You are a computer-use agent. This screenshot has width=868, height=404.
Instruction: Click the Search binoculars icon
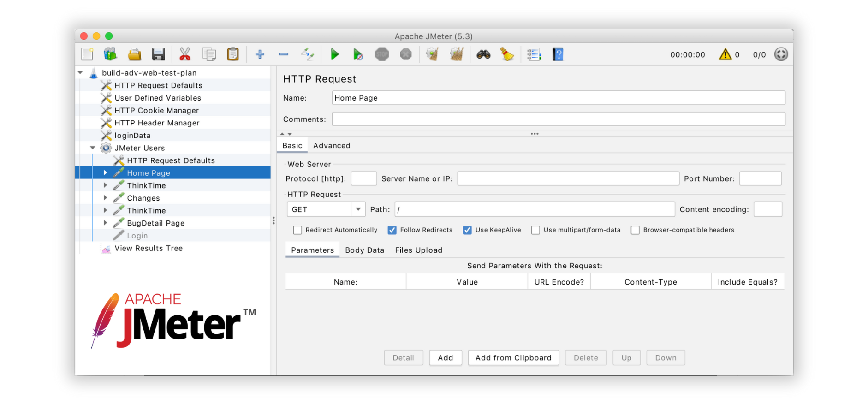483,54
